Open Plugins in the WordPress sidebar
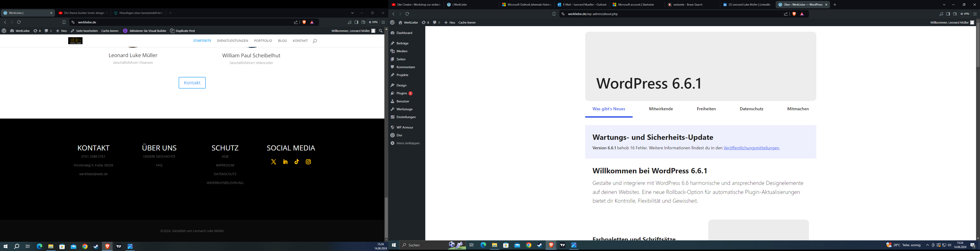Screen dimensions: 980x251 pos(402,94)
